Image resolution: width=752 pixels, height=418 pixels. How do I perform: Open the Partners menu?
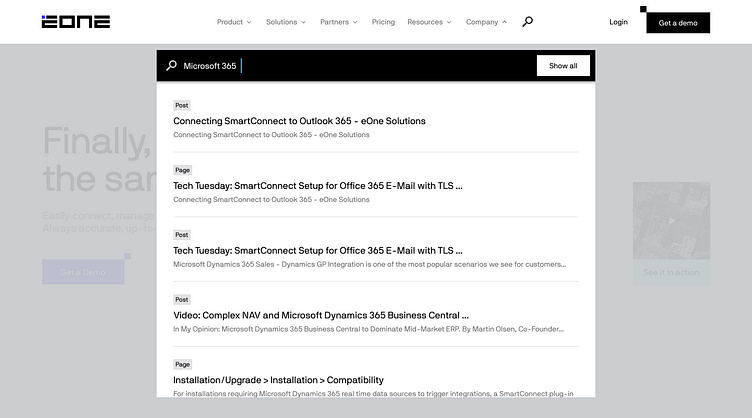tap(334, 22)
